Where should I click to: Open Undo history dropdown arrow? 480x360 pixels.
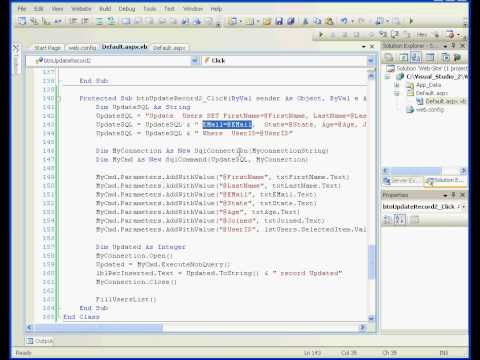(352, 22)
